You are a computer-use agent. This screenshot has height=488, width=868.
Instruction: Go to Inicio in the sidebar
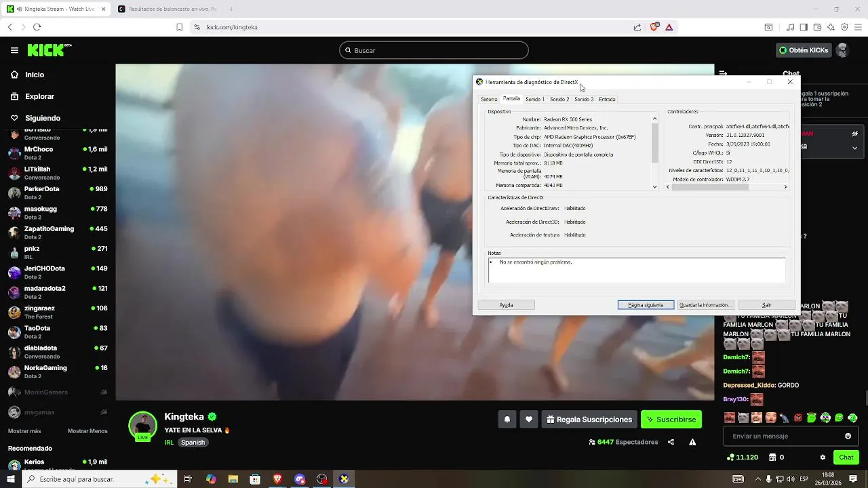[34, 75]
